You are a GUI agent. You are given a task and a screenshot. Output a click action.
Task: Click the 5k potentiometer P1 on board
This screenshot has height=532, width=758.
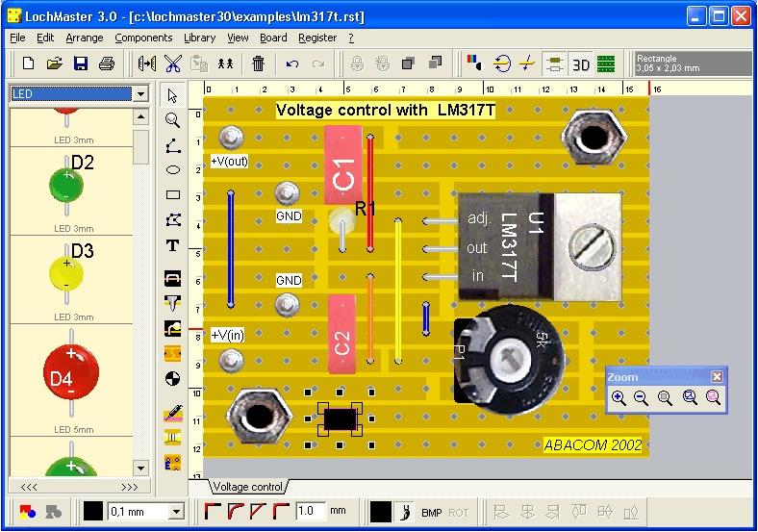click(509, 362)
